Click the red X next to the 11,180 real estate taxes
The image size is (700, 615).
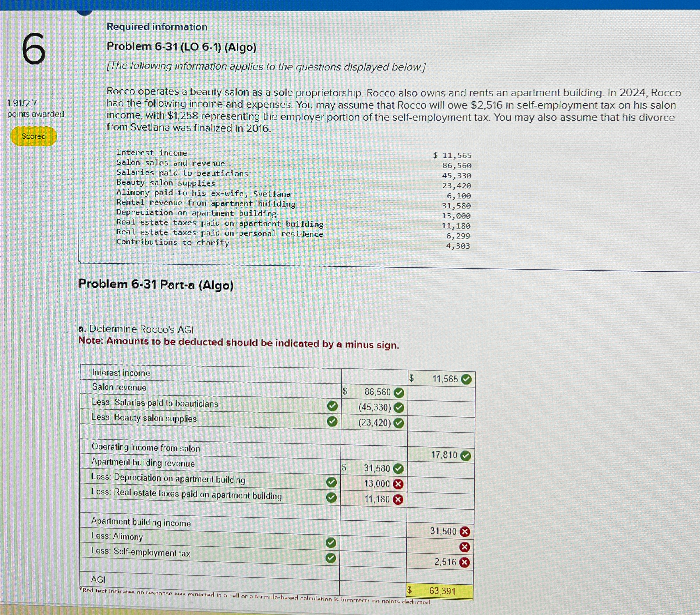click(x=398, y=499)
